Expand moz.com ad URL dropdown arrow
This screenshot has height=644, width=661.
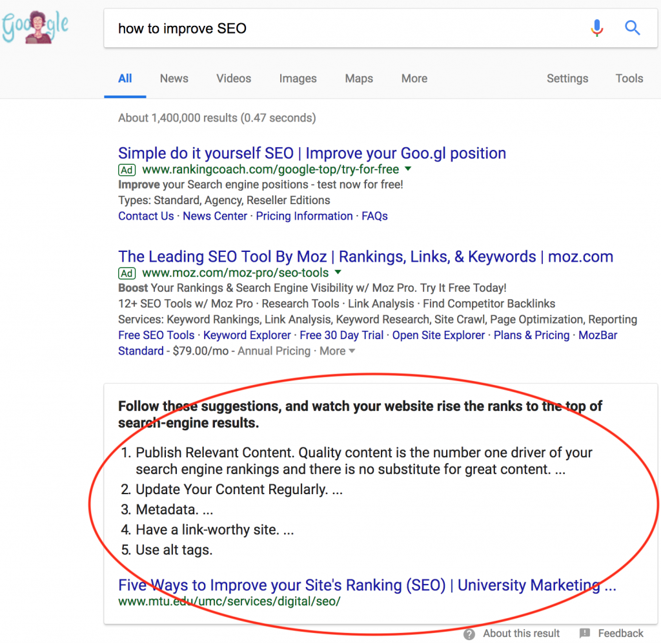[x=338, y=272]
